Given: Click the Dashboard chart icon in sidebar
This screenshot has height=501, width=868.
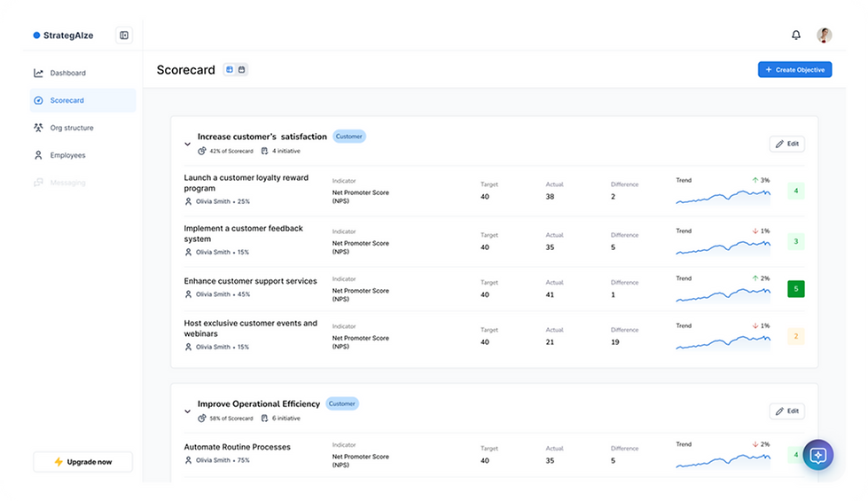Looking at the screenshot, I should tap(38, 73).
